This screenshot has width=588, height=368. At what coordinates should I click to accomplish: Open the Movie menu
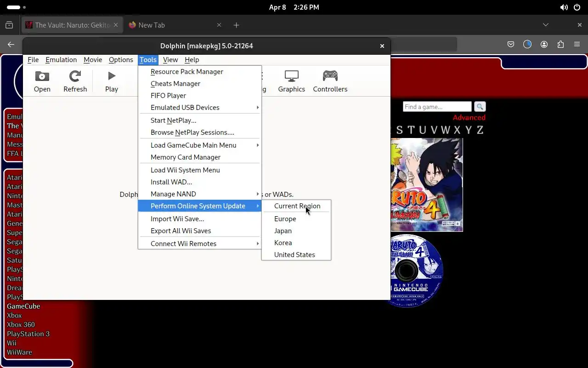point(93,60)
